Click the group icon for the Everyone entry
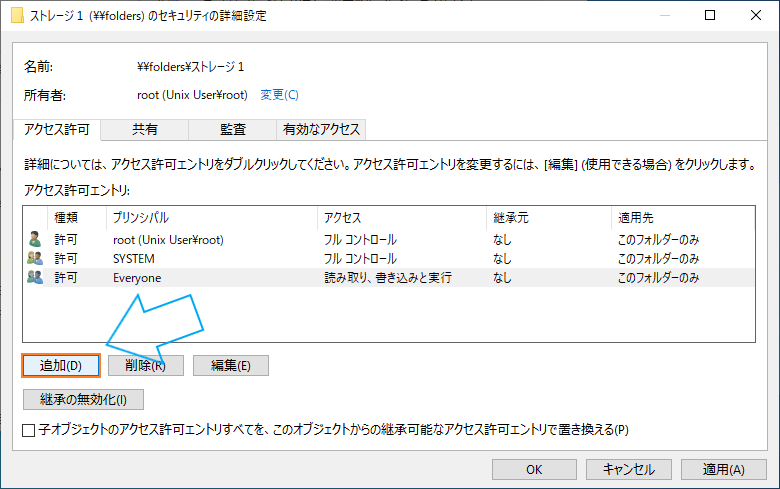 point(35,277)
